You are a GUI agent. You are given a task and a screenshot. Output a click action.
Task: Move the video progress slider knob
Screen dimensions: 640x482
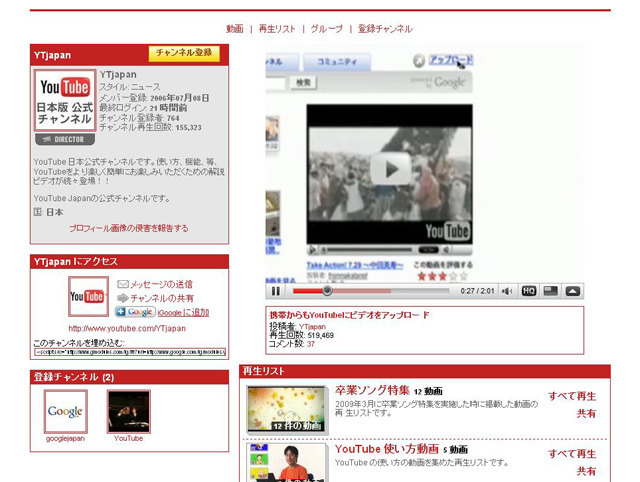tap(327, 291)
